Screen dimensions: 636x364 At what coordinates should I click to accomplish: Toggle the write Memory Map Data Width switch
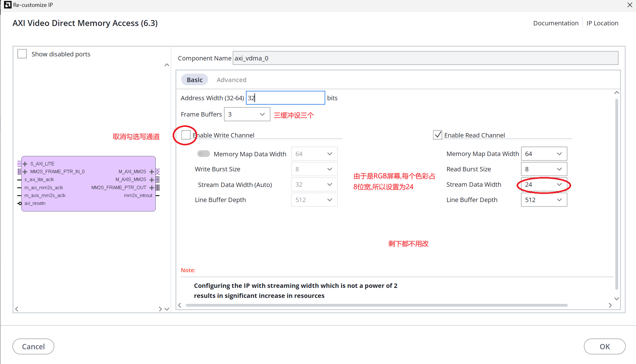(x=204, y=154)
